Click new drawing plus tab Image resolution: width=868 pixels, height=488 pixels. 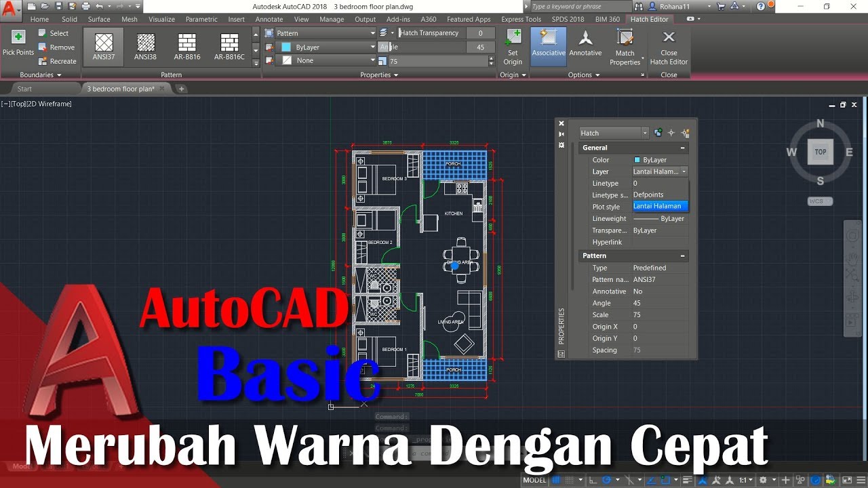pyautogui.click(x=181, y=89)
